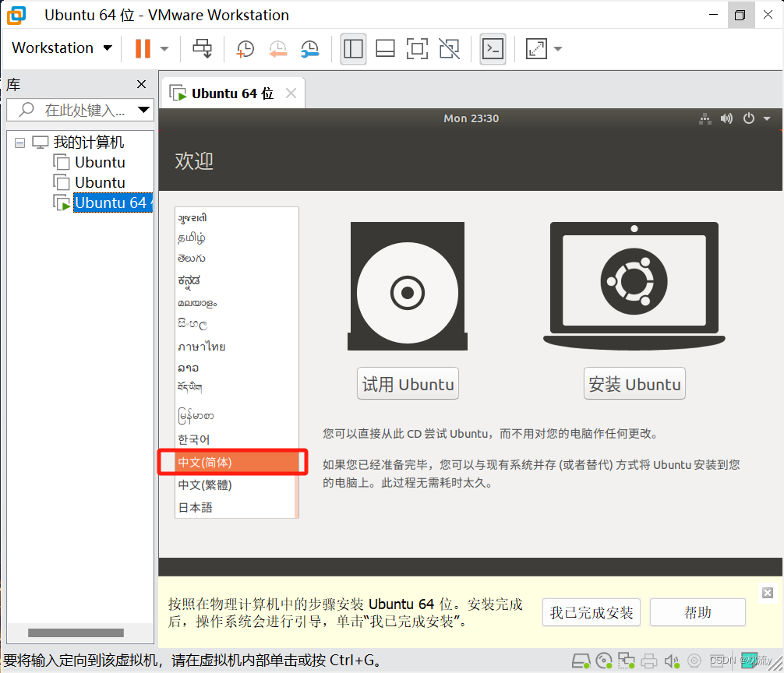The image size is (784, 673).
Task: Toggle the library sidebar view
Action: [353, 49]
